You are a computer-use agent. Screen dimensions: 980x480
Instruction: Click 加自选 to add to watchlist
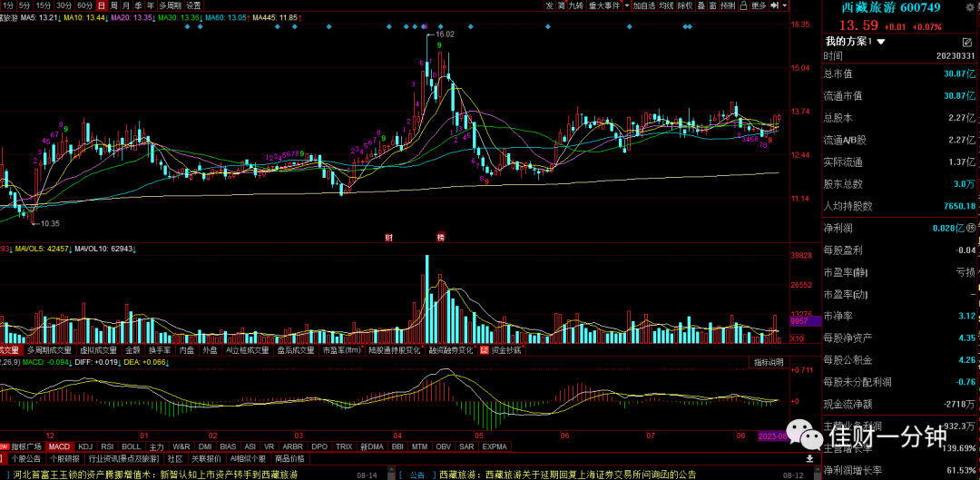coord(643,5)
